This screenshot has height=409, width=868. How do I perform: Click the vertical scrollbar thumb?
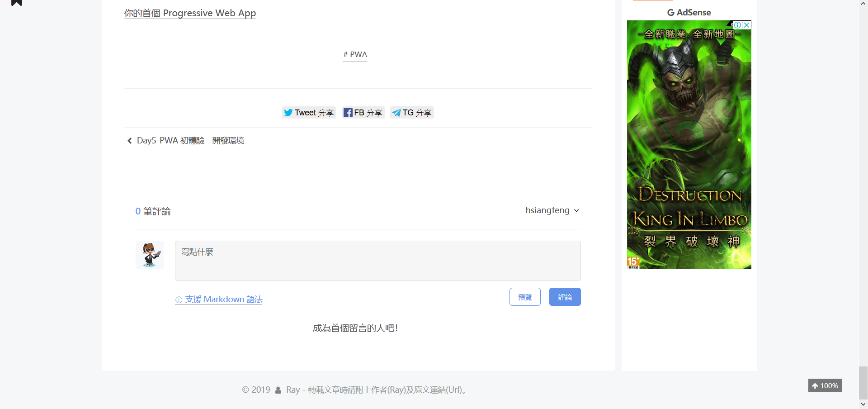863,383
